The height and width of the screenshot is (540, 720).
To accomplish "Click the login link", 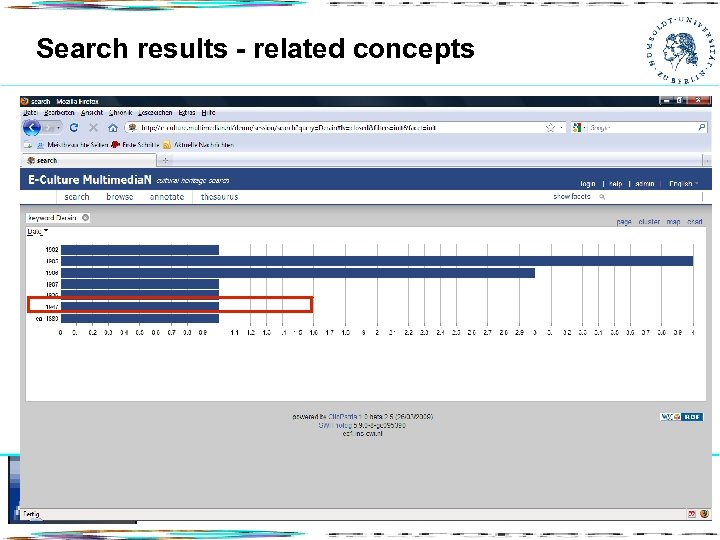I will click(x=588, y=184).
